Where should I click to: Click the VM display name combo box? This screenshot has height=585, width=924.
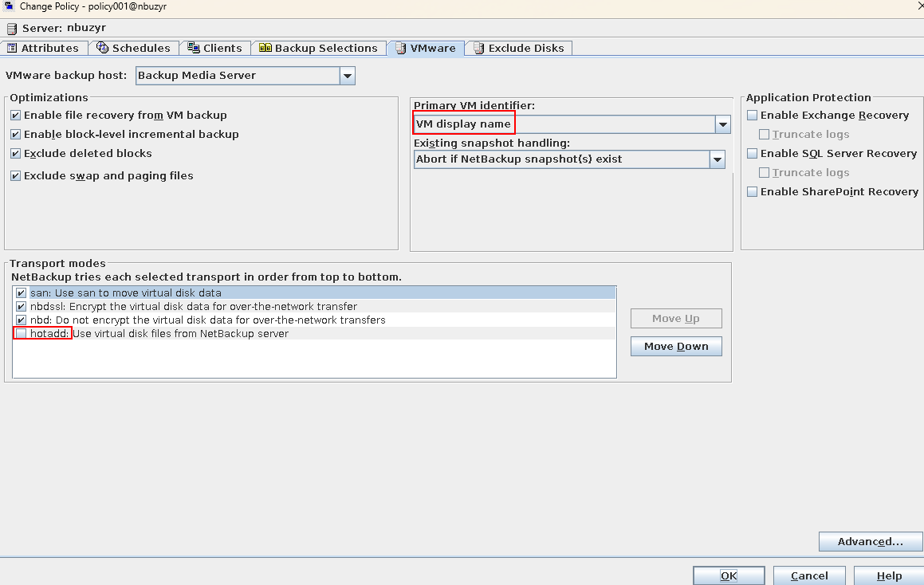click(x=572, y=124)
